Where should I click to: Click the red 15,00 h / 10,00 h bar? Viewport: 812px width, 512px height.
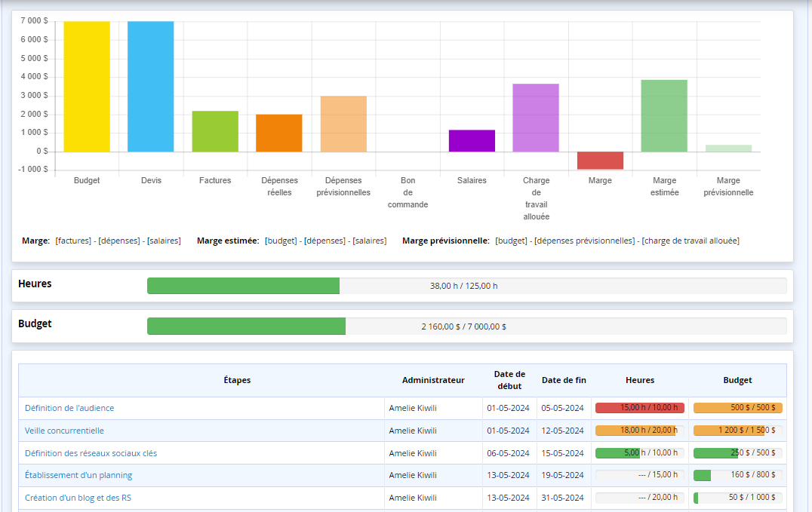tap(640, 408)
